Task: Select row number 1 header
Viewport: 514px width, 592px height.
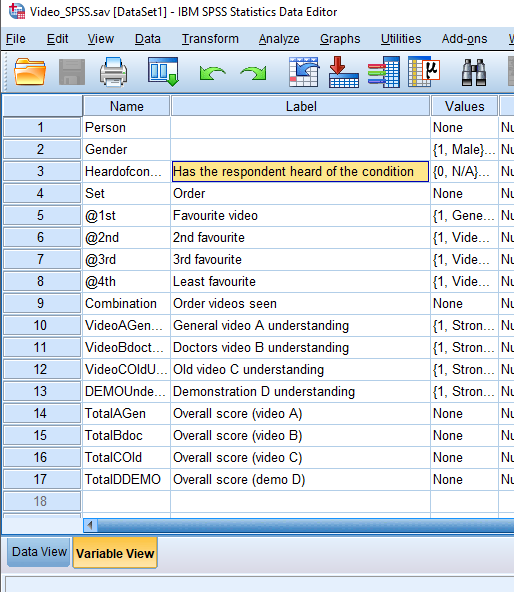Action: coord(42,127)
